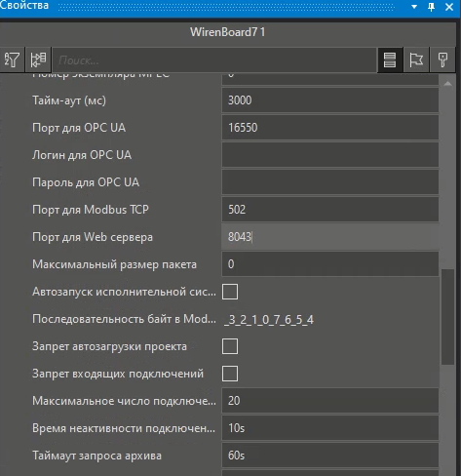The width and height of the screenshot is (461, 476).
Task: Click the vertical scrollbar thumb
Action: [447, 317]
